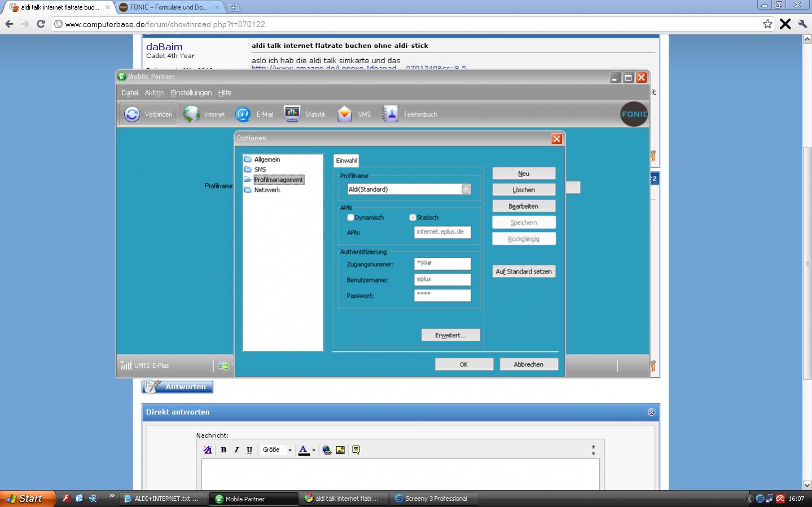Screen dimensions: 812x507
Task: Select the Dynamisch APN option
Action: point(350,218)
